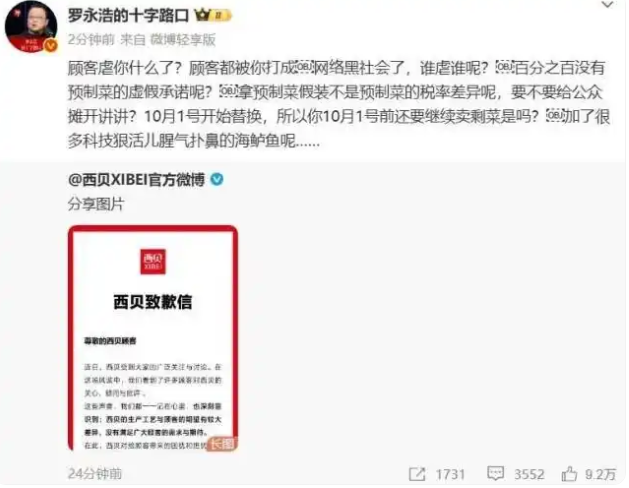Expand the post options chevron at top right
The width and height of the screenshot is (629, 488).
(x=607, y=5)
